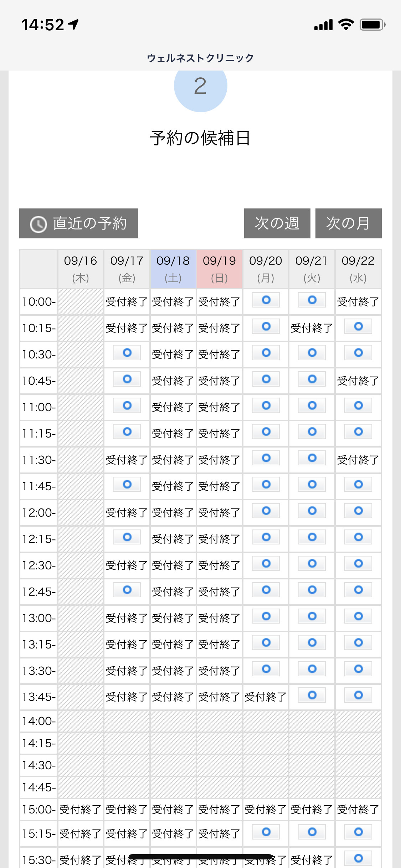Tap the step 2 circle indicator

(200, 86)
